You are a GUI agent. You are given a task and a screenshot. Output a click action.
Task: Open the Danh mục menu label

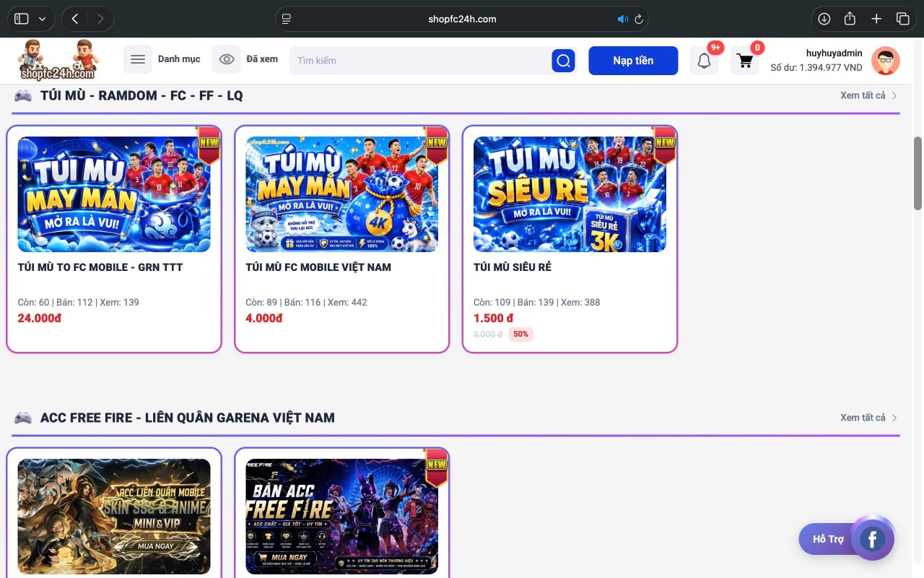pyautogui.click(x=179, y=59)
